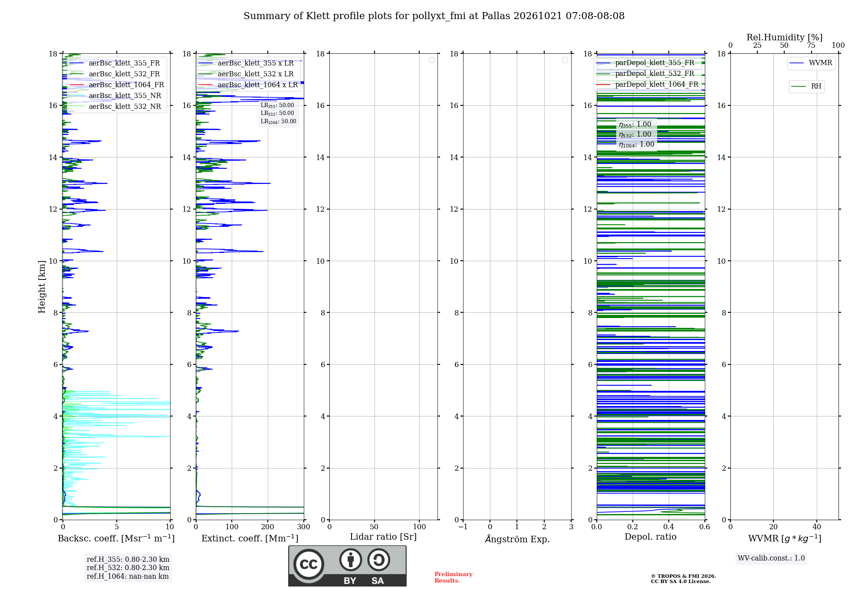Image resolution: width=868 pixels, height=590 pixels.
Task: Click legend entry aerBsc_klett_1064_FR
Action: pyautogui.click(x=116, y=85)
